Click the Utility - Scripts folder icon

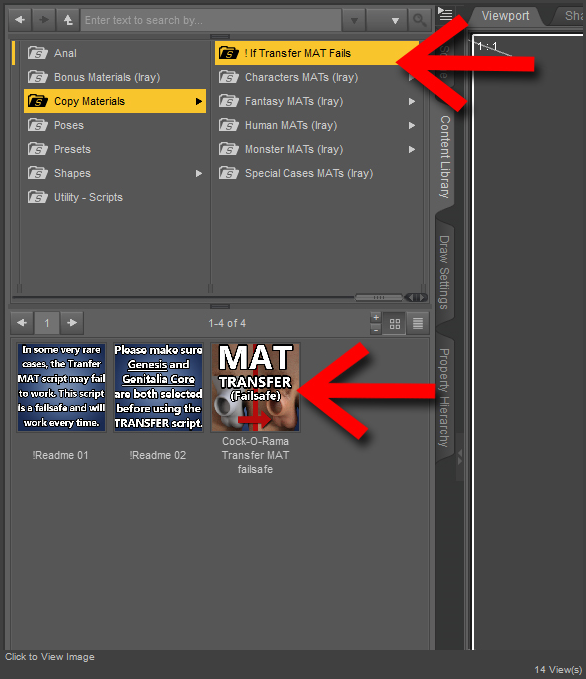(x=38, y=197)
